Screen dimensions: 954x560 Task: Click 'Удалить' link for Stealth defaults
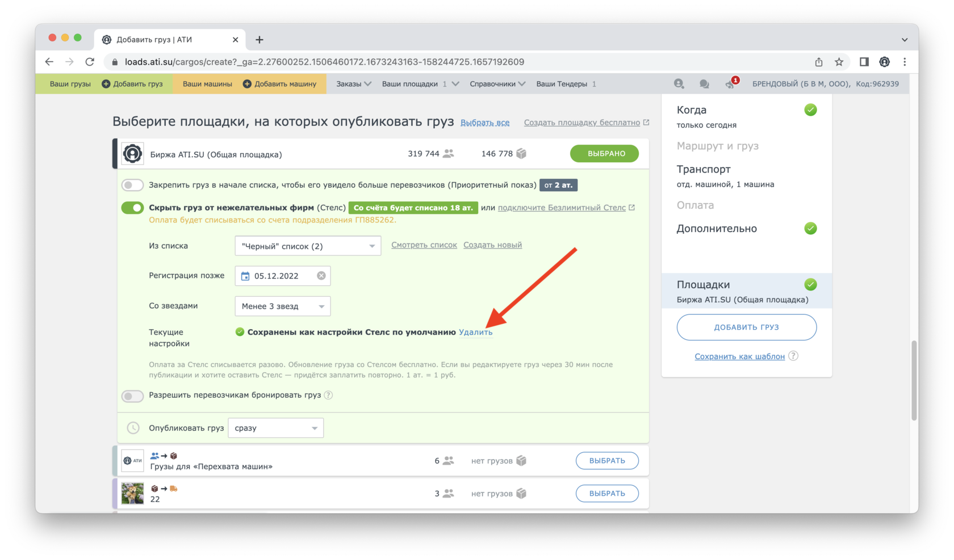tap(475, 332)
